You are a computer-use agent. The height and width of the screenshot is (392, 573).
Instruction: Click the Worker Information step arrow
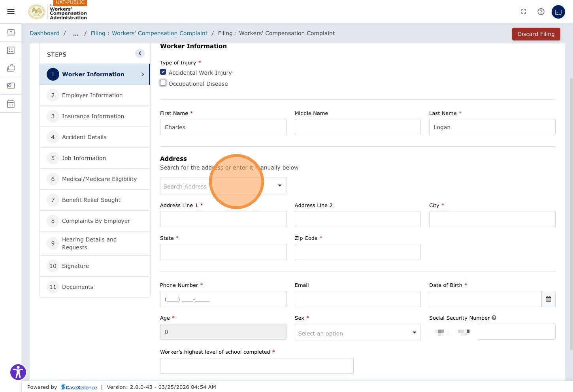pyautogui.click(x=143, y=74)
